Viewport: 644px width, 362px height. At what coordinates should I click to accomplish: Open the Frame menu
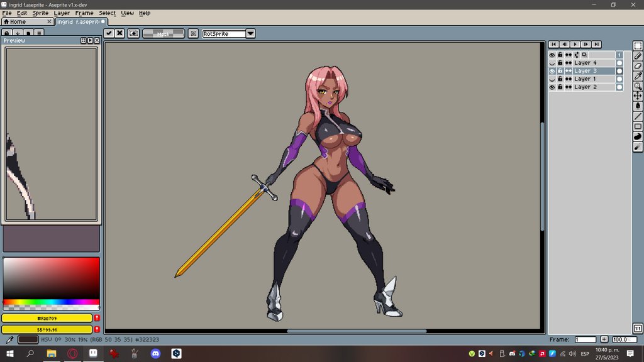pyautogui.click(x=84, y=13)
